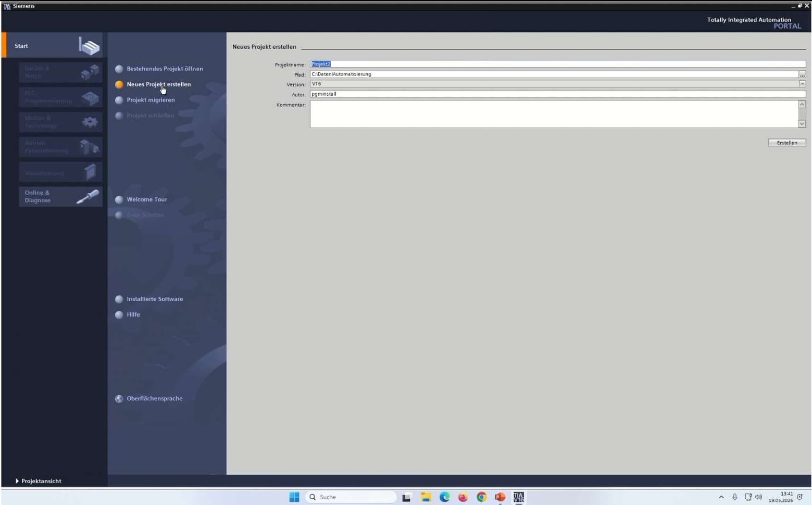Open Task View from the taskbar
This screenshot has height=505, width=812.
pos(407,497)
